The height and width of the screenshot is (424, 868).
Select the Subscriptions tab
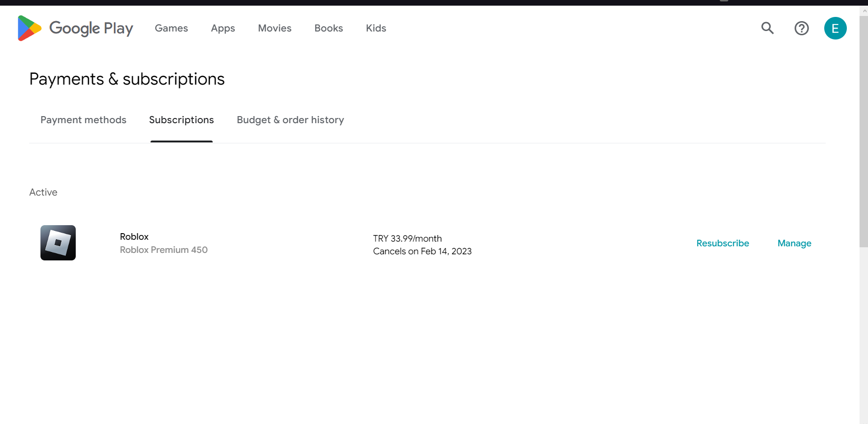182,120
